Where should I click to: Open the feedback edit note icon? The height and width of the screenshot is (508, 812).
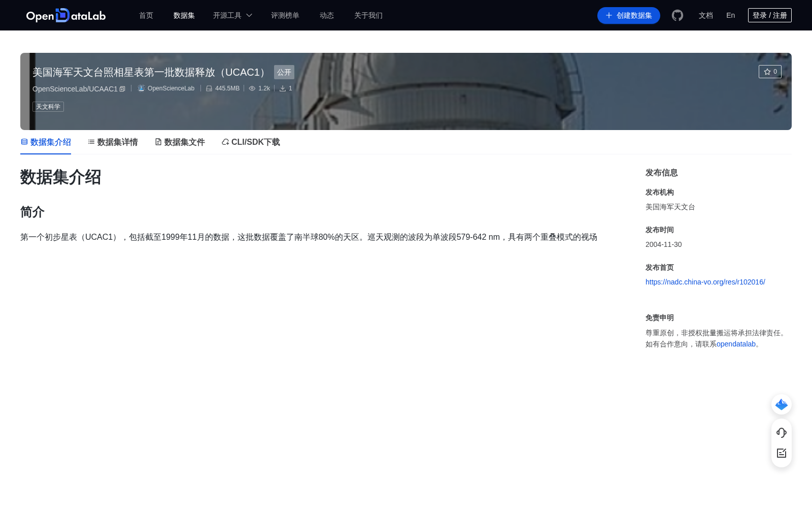click(x=782, y=453)
